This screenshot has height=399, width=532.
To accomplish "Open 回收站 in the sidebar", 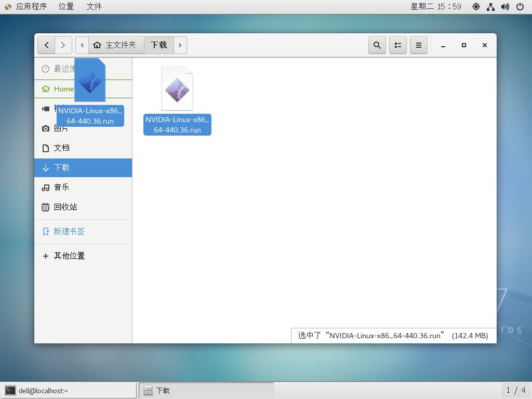I will pyautogui.click(x=83, y=207).
